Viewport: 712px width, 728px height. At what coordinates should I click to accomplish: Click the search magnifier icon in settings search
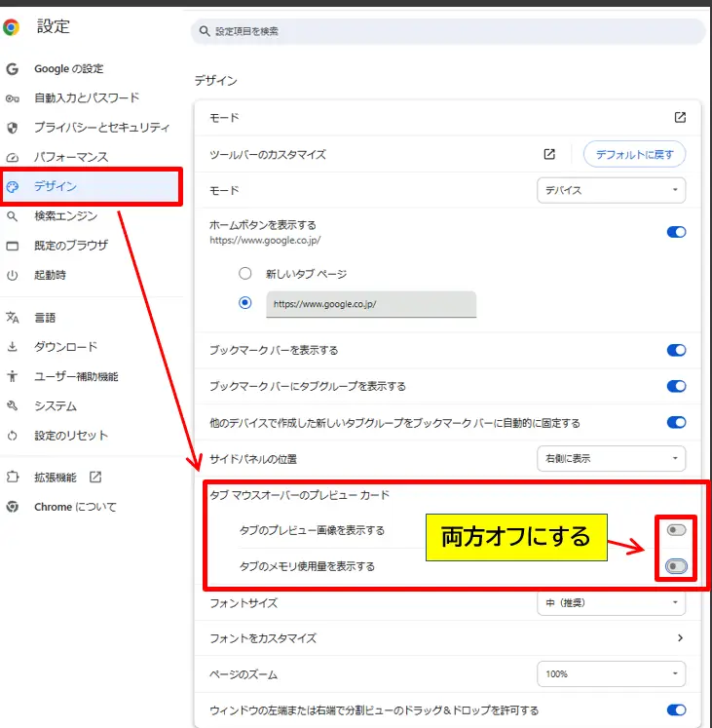[205, 31]
